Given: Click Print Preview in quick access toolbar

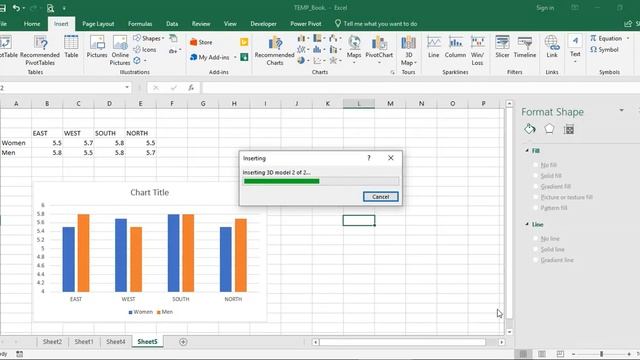Looking at the screenshot, I should tap(50, 8).
